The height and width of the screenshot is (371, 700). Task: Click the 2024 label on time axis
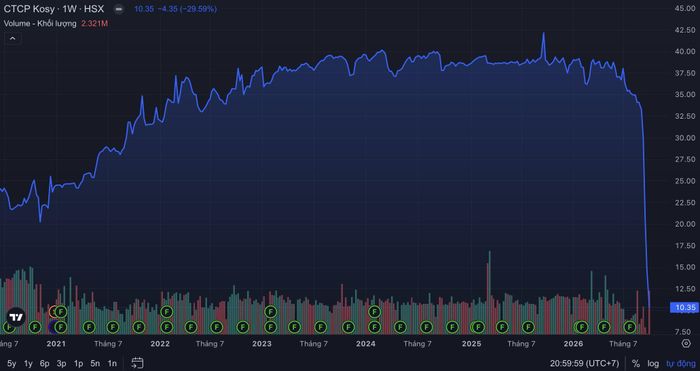[366, 344]
